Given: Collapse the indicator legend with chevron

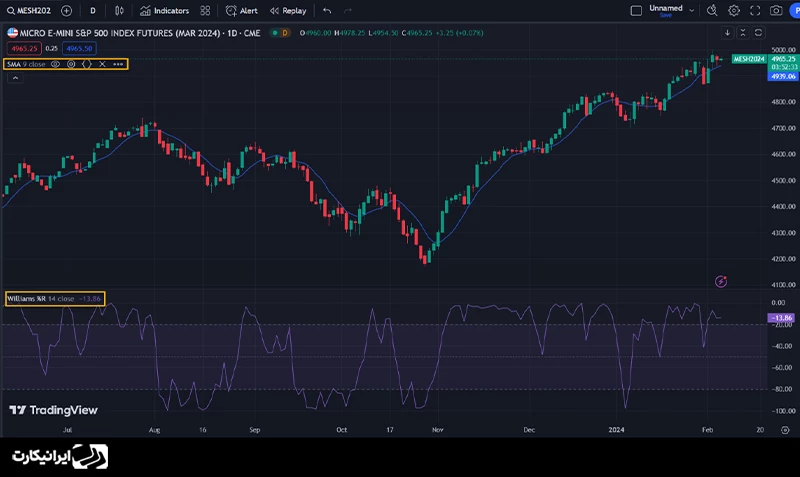Looking at the screenshot, I should point(15,78).
